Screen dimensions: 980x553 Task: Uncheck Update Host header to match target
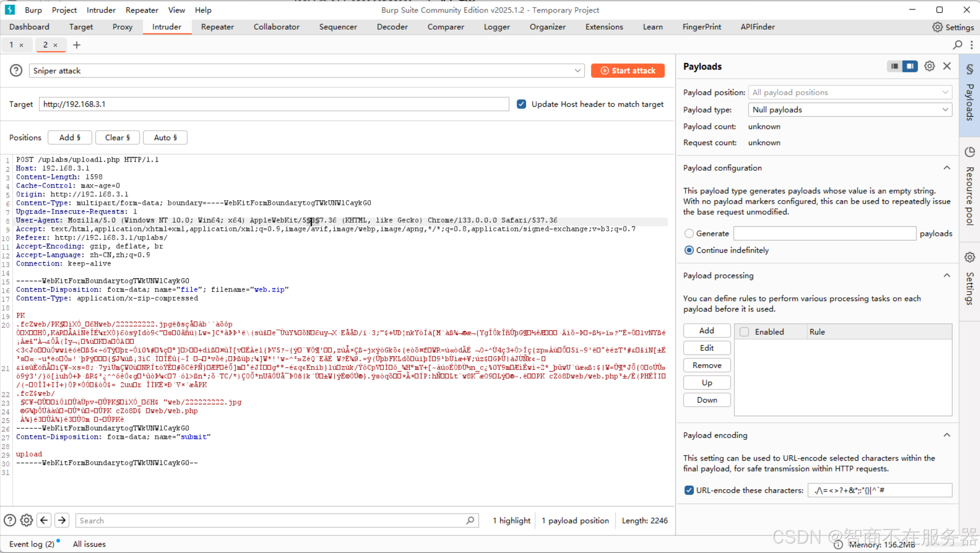click(521, 104)
